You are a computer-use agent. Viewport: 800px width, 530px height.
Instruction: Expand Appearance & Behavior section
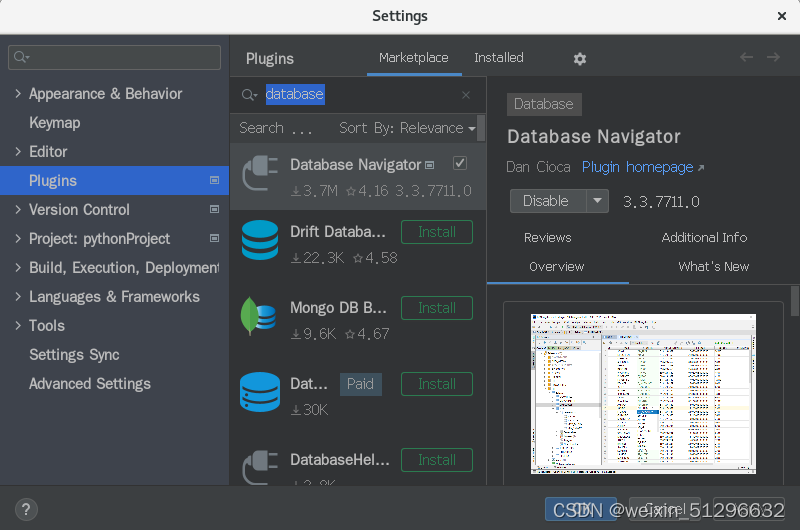pyautogui.click(x=18, y=93)
